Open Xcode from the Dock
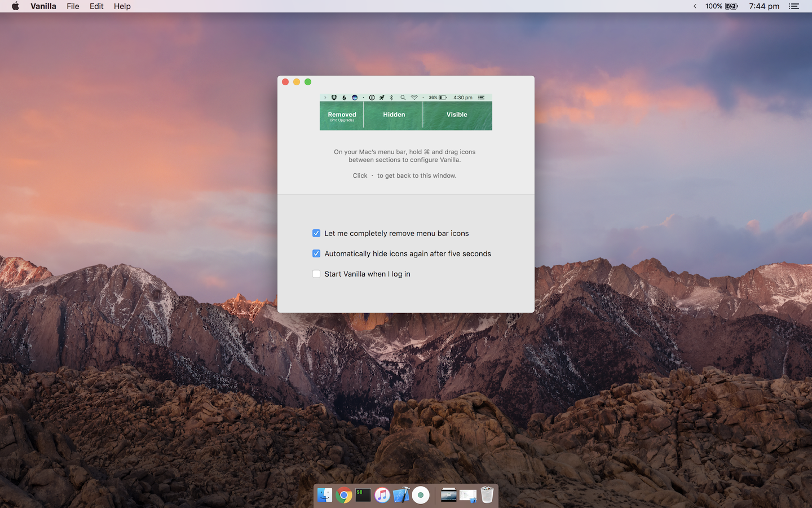Image resolution: width=812 pixels, height=508 pixels. pos(401,495)
